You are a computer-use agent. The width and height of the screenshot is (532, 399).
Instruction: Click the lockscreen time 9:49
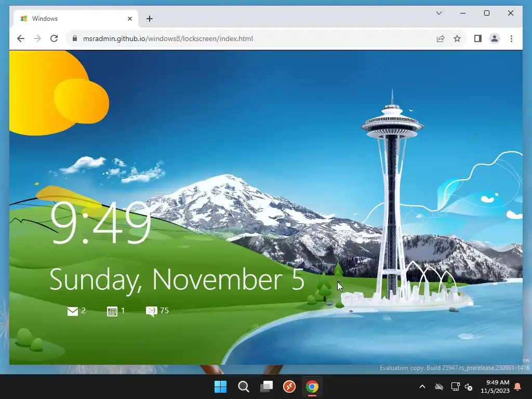(x=100, y=222)
